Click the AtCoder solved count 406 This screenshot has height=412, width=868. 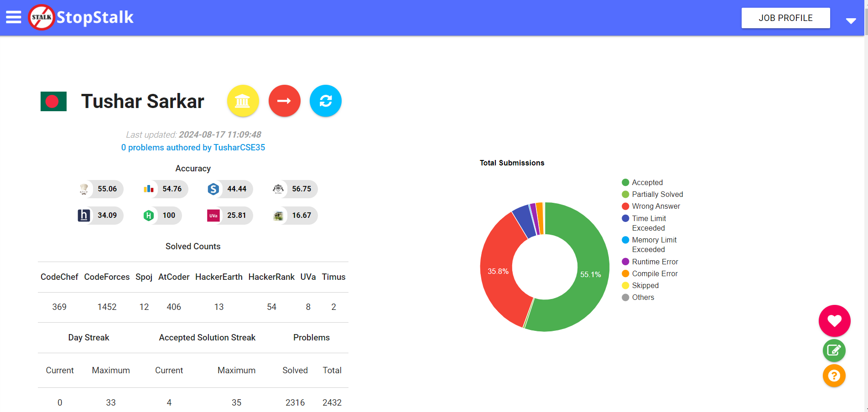click(174, 307)
